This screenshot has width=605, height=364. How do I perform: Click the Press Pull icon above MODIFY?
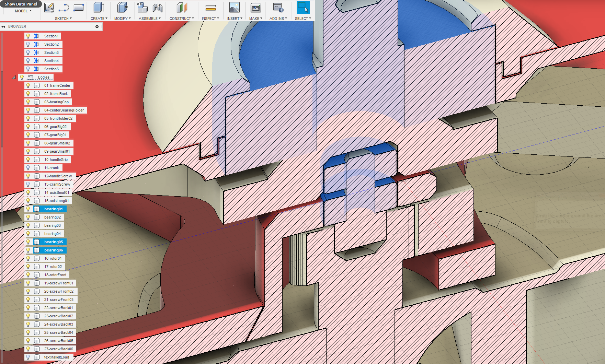(122, 8)
